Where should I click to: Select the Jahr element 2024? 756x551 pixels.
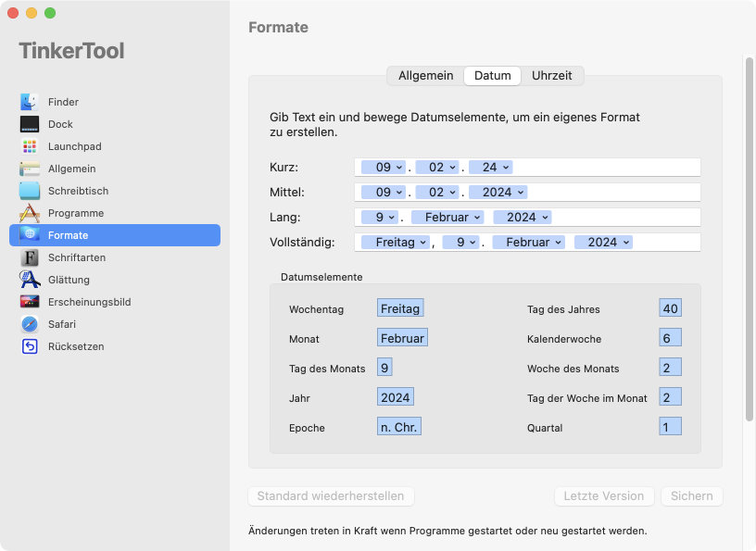pyautogui.click(x=396, y=397)
